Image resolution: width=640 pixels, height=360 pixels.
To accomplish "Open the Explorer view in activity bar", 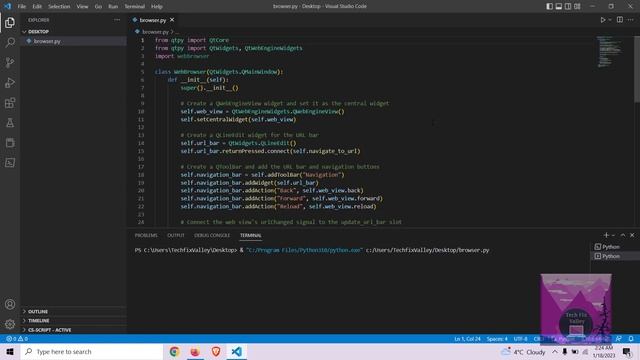I will [10, 22].
